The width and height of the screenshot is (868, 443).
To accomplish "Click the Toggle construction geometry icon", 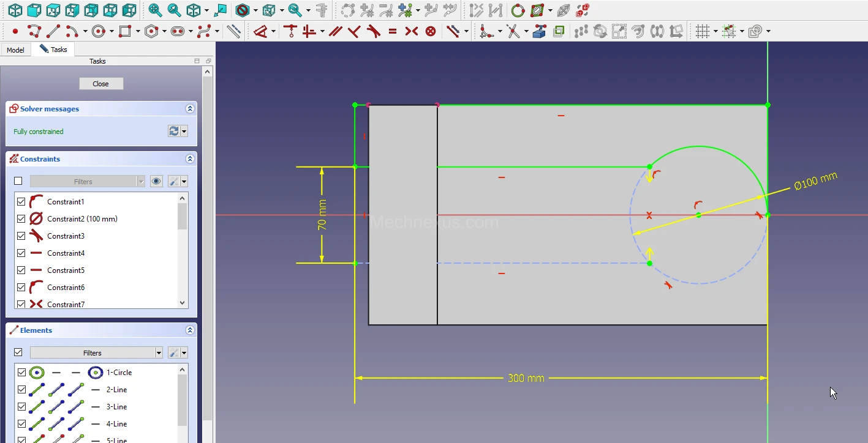I will tap(233, 31).
